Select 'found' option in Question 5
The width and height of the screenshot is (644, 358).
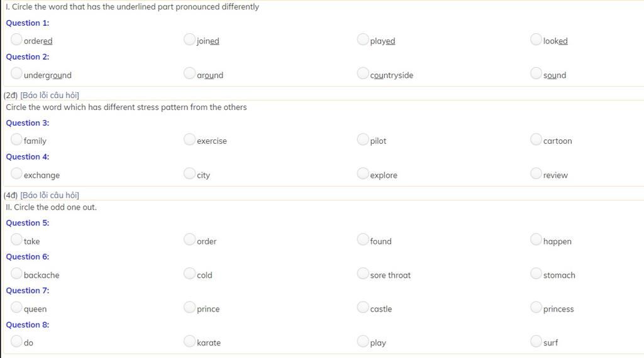click(x=363, y=239)
